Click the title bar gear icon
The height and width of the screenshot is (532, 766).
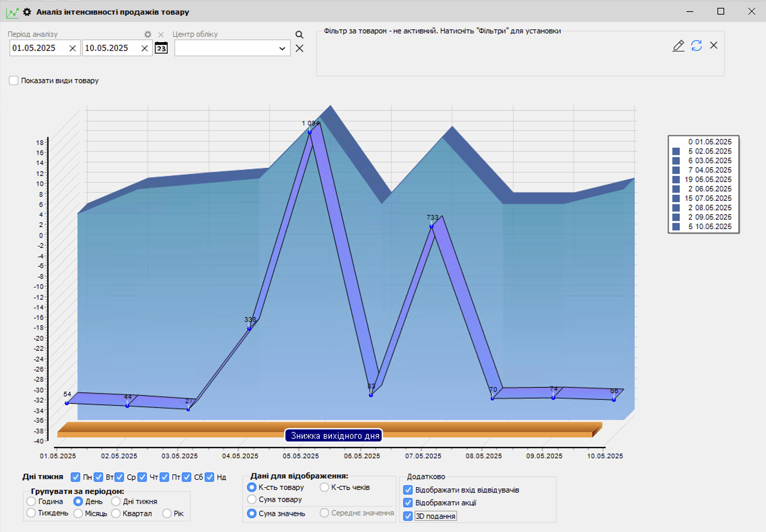tap(27, 12)
